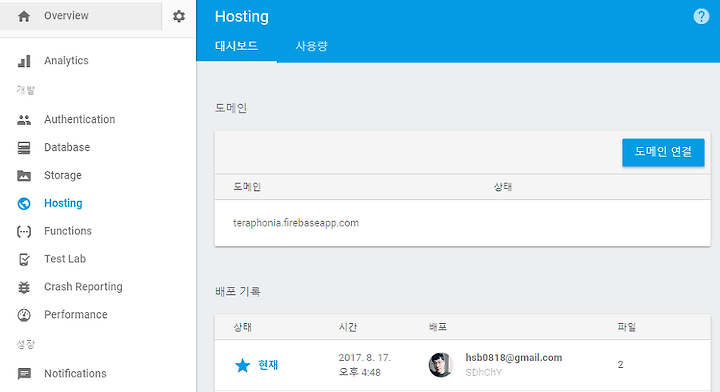This screenshot has width=720, height=392.
Task: Click the hsb0818@gmail.com deployer email
Action: click(x=513, y=358)
